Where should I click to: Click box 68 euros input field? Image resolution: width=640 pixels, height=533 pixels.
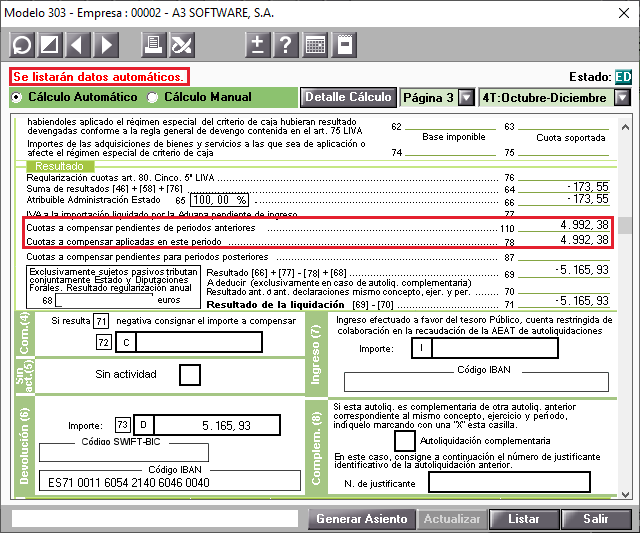point(104,300)
